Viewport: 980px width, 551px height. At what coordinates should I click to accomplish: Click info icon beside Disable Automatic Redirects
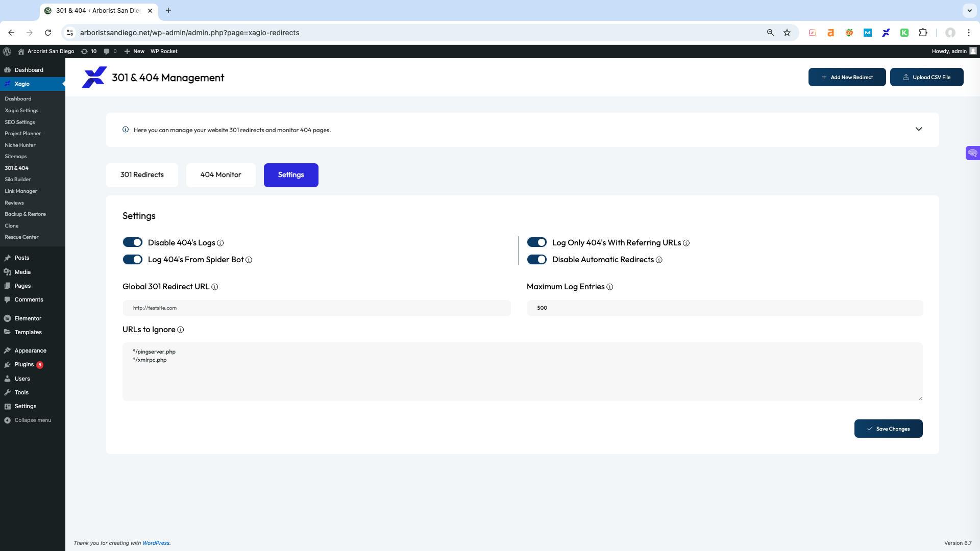click(x=659, y=260)
